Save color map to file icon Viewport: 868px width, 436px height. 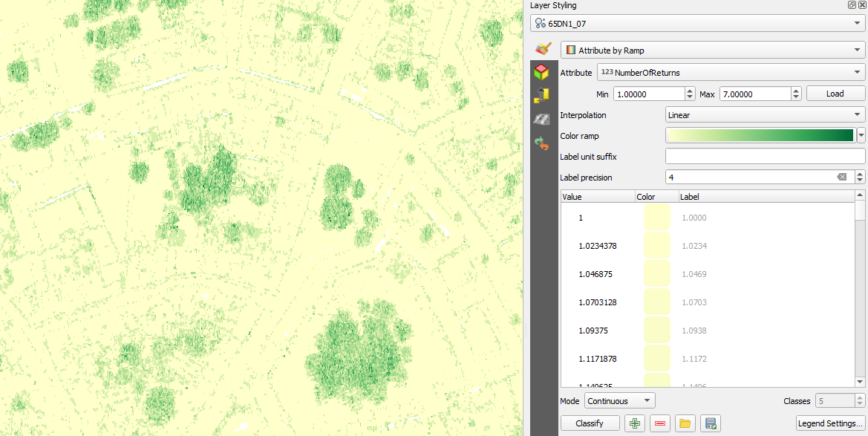[711, 423]
